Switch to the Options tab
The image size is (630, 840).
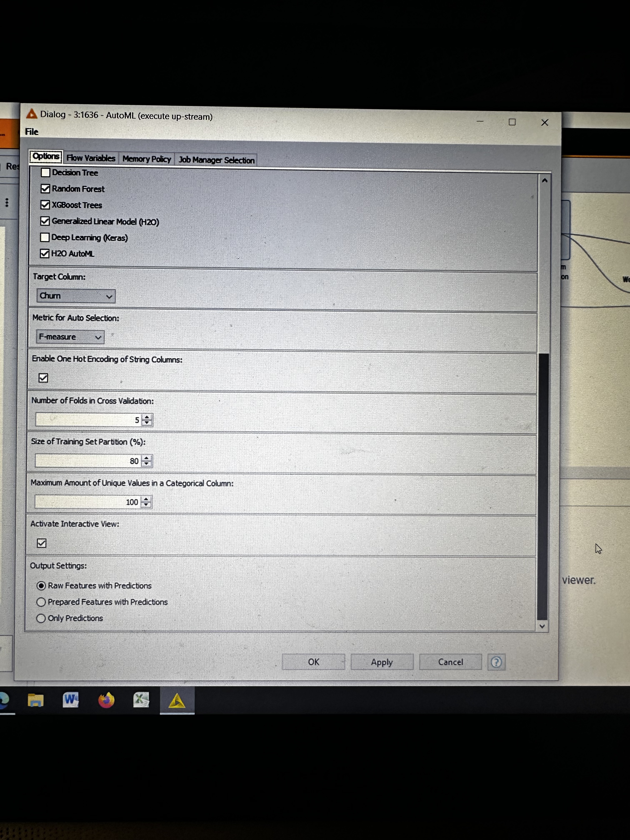click(x=46, y=156)
